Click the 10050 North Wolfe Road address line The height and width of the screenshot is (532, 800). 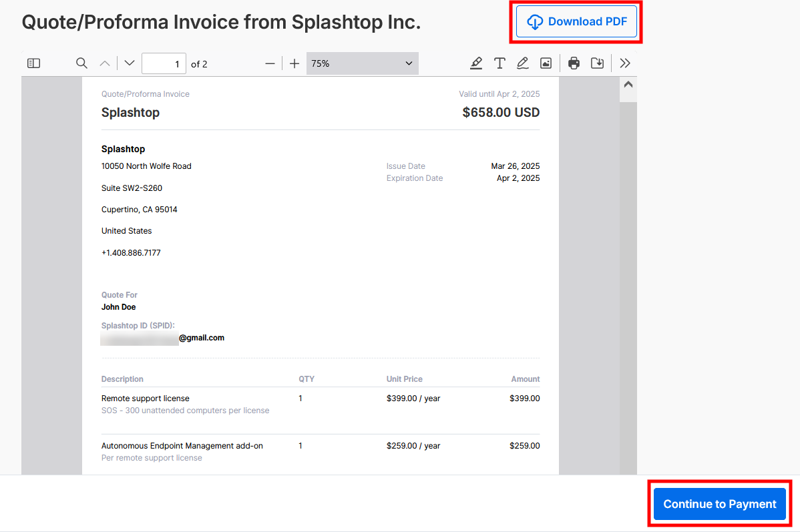pyautogui.click(x=146, y=166)
